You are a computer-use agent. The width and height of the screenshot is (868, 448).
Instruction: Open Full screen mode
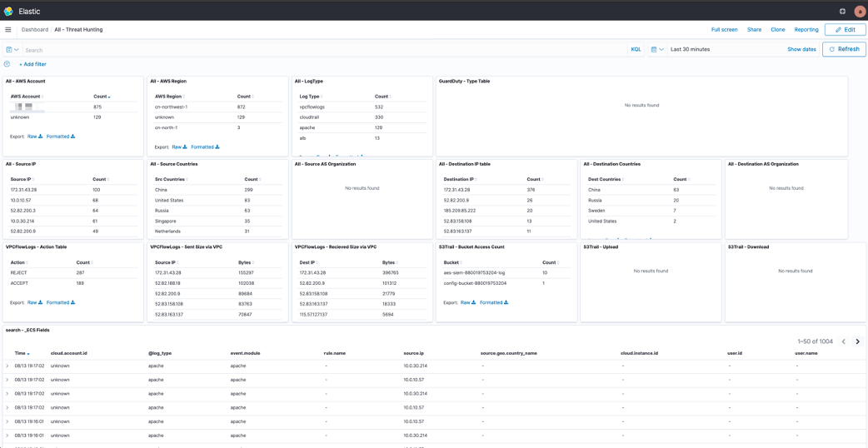pos(724,30)
